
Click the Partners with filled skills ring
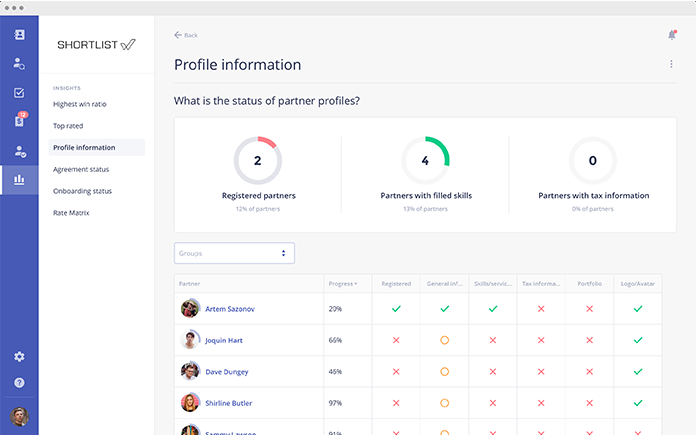(425, 160)
